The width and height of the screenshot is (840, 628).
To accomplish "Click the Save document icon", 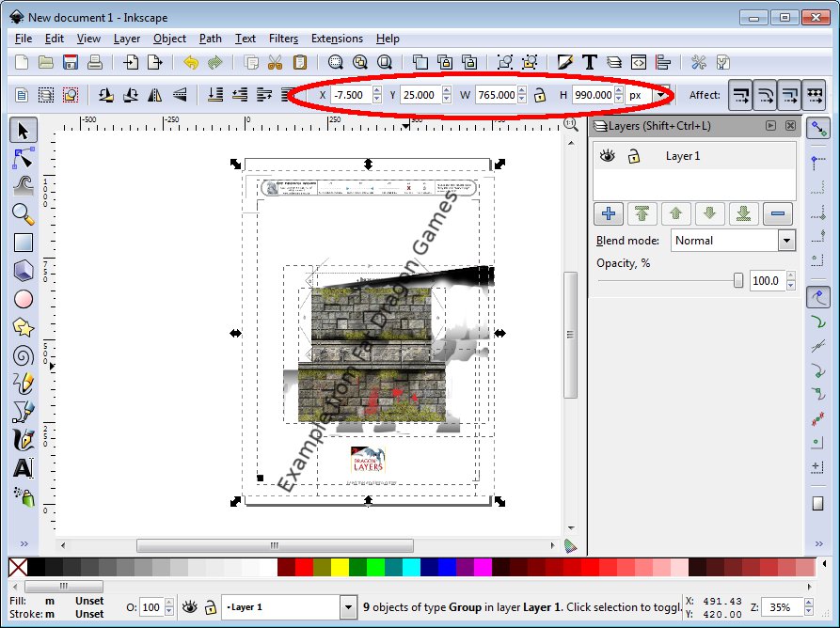I will tap(71, 63).
